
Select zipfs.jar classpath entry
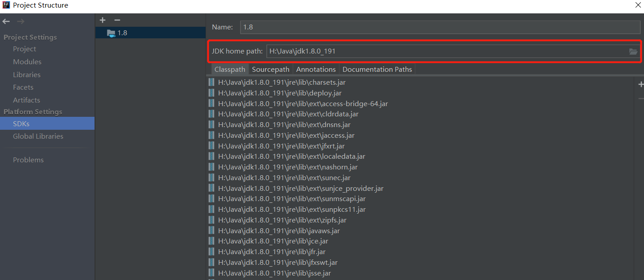(282, 220)
